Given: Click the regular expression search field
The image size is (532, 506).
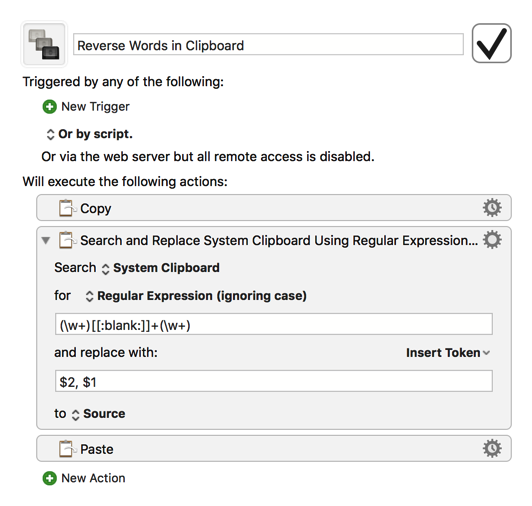Looking at the screenshot, I should pyautogui.click(x=274, y=324).
